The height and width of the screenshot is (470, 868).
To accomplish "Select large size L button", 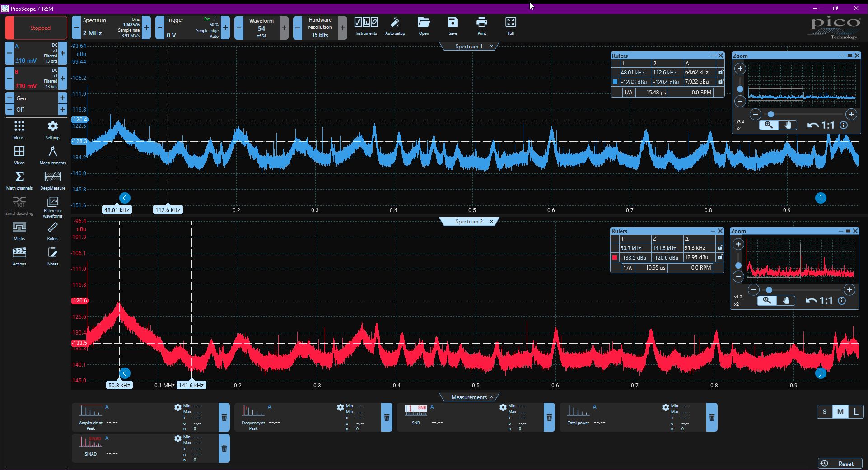I will pyautogui.click(x=856, y=411).
